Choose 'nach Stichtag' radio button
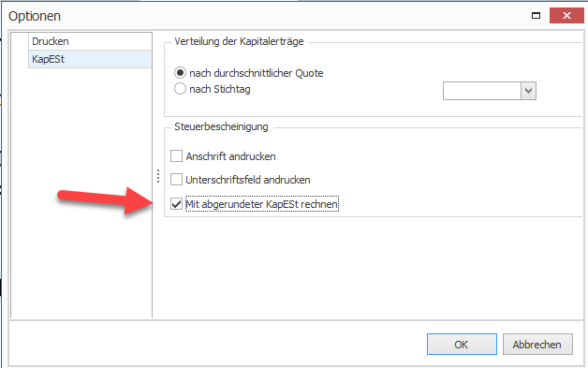Viewport: 588px width, 368px height. click(180, 89)
